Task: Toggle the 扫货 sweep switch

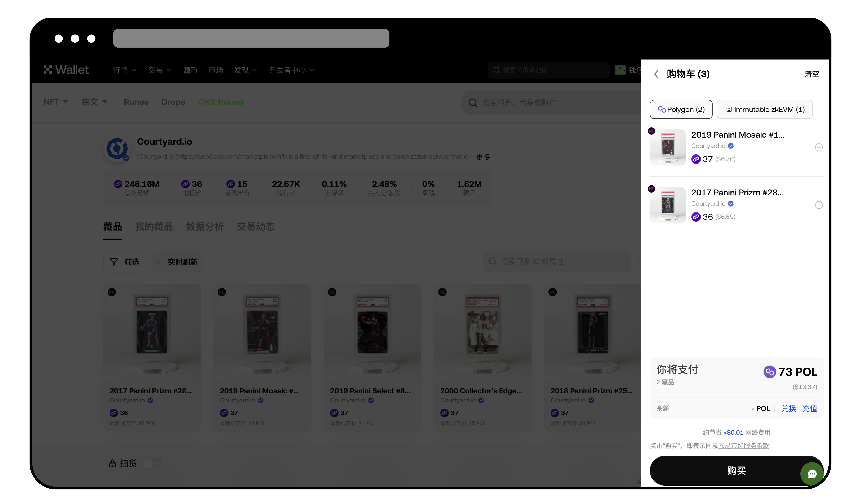Action: pos(152,463)
